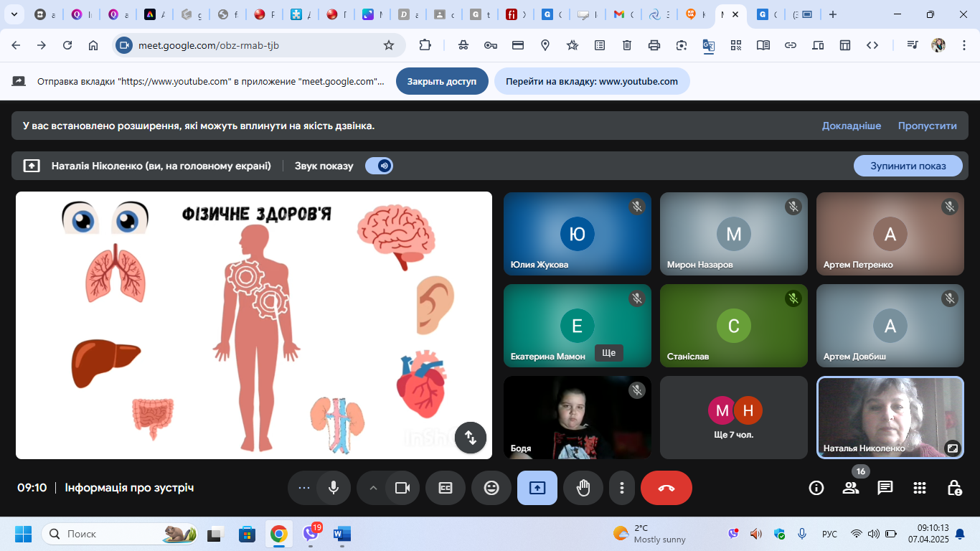Select Боня video tile
This screenshot has height=551, width=980.
point(578,418)
